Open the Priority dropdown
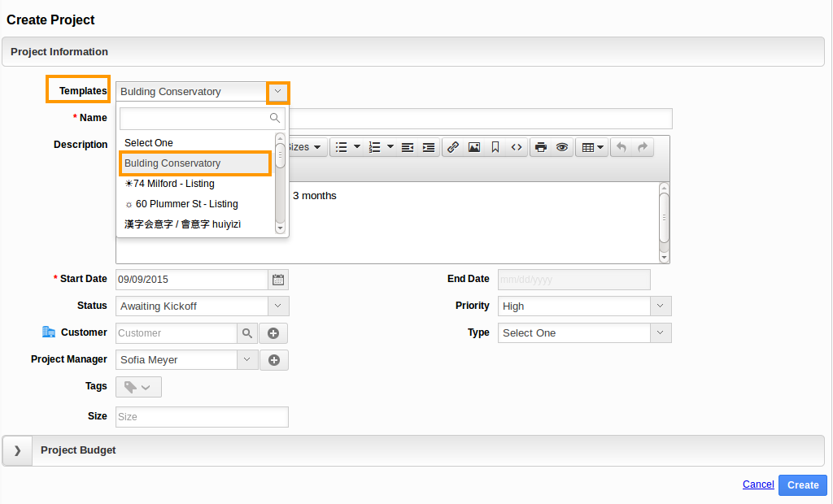 coord(661,306)
